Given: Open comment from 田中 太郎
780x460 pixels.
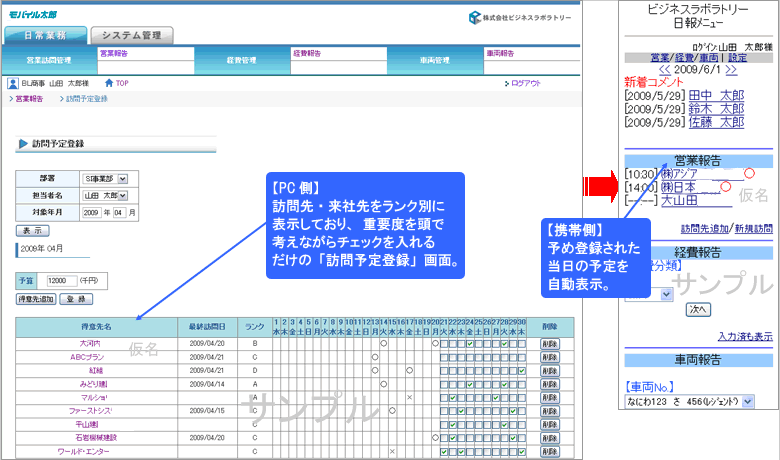Looking at the screenshot, I should (x=716, y=95).
